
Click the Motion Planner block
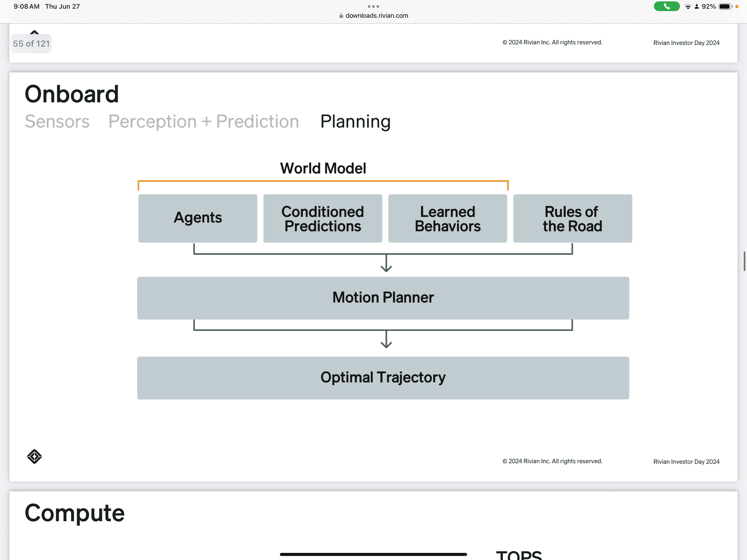pos(383,298)
